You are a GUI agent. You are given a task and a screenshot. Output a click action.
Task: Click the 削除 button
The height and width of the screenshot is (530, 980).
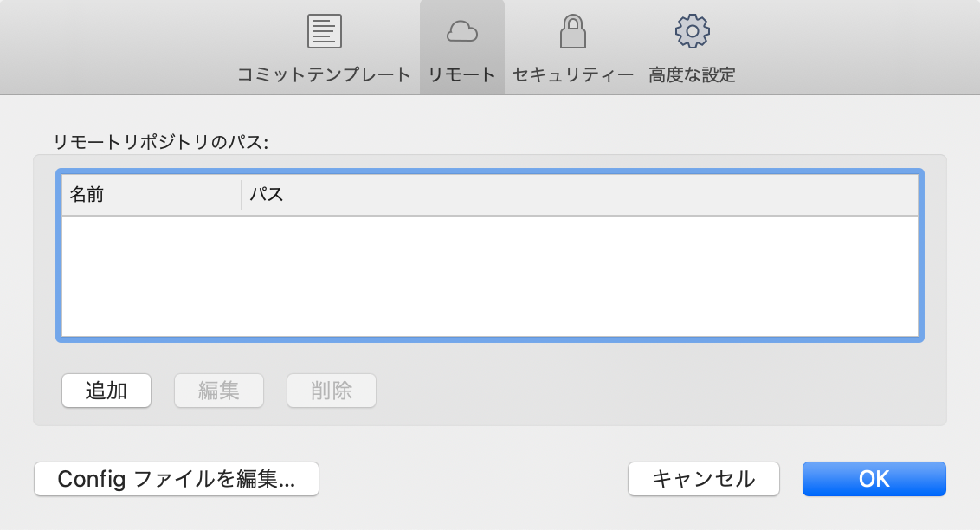(332, 391)
